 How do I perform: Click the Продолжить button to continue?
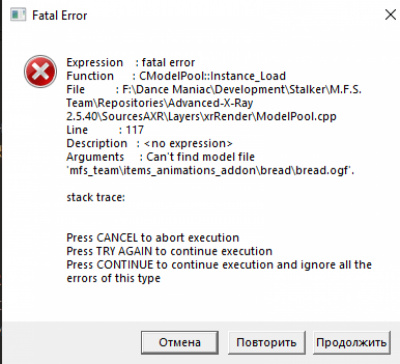[352, 342]
